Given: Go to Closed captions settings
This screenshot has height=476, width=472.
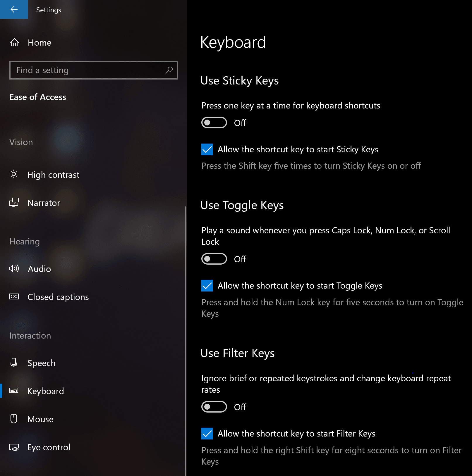Looking at the screenshot, I should tap(58, 297).
